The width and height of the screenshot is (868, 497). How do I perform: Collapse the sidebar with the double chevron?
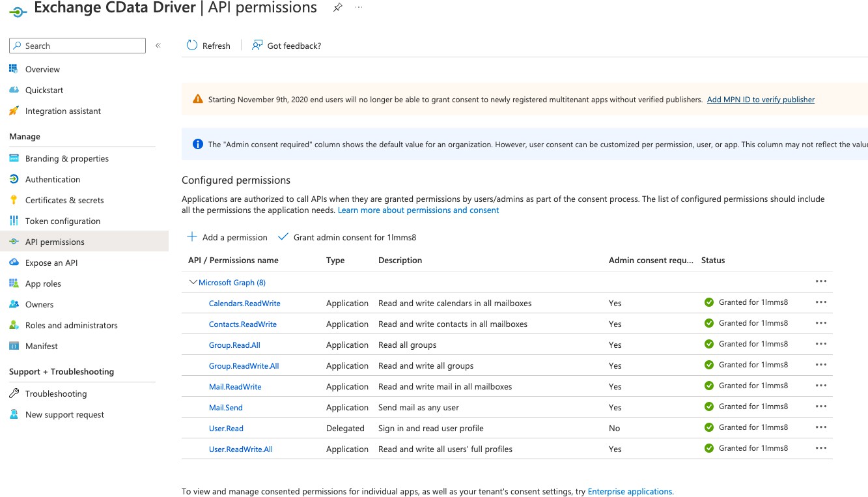pos(158,46)
